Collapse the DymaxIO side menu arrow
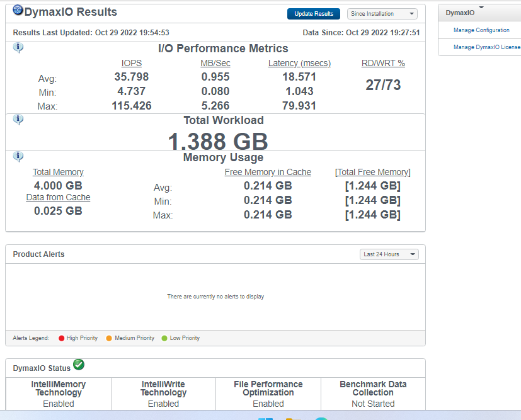This screenshot has height=420, width=521. tap(481, 8)
